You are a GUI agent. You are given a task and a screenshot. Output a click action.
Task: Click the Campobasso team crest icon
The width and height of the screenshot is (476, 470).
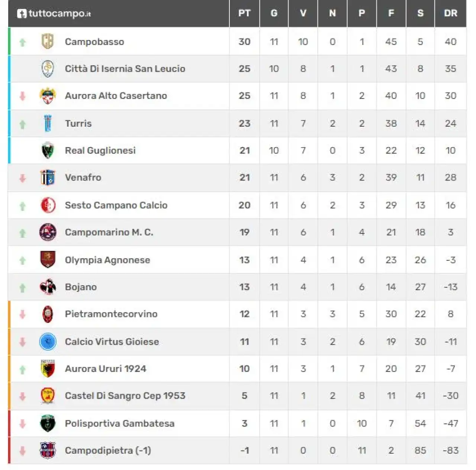[x=48, y=41]
